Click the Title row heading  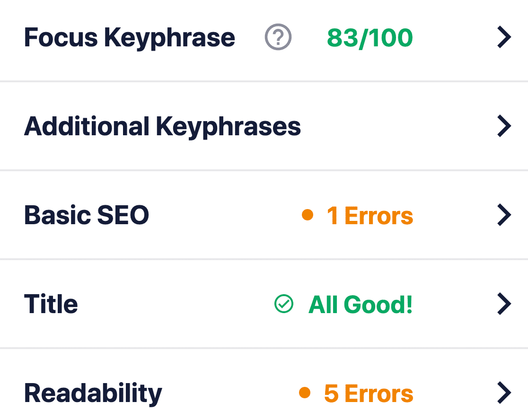pos(51,304)
